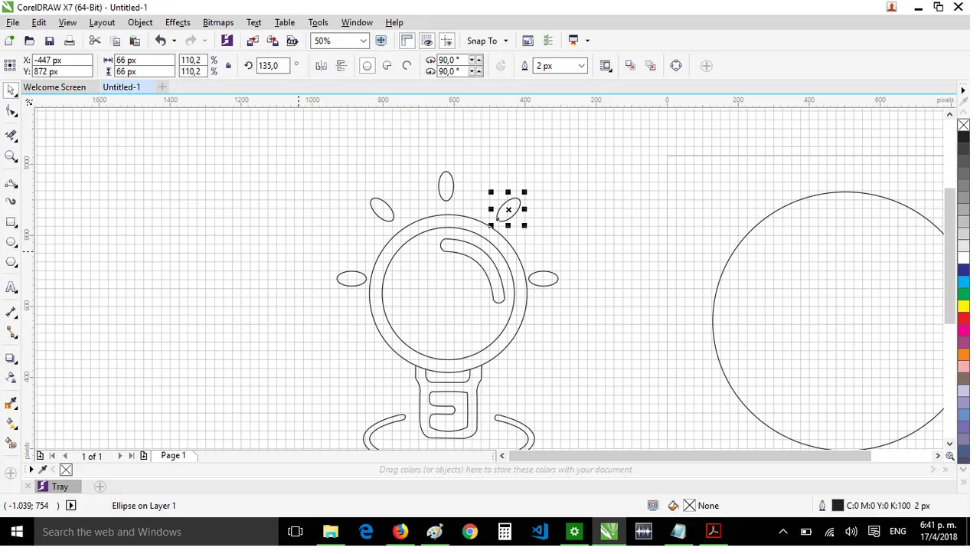The image size is (980, 554).
Task: Select the Connector tool
Action: (11, 333)
